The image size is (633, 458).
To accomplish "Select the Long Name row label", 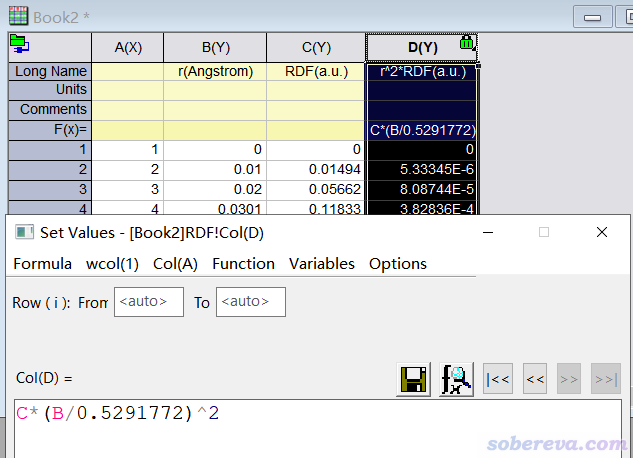I will tap(50, 71).
